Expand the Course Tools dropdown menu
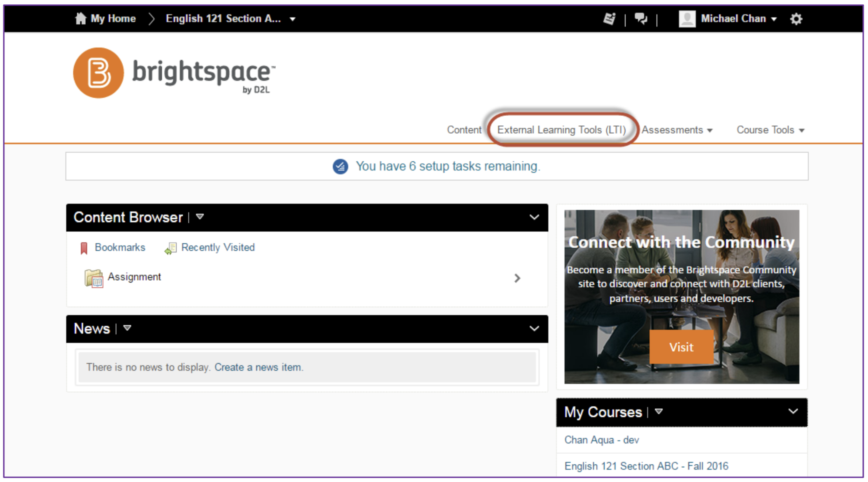This screenshot has height=482, width=868. tap(770, 130)
